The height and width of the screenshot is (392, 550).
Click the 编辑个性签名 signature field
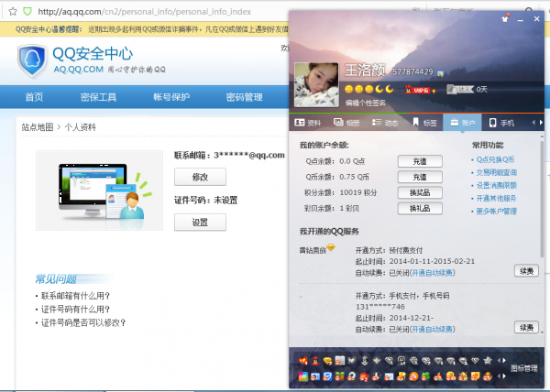[x=365, y=103]
